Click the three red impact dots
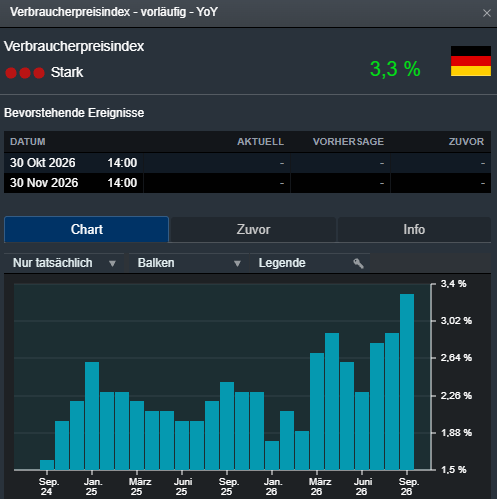Screen dimensions: 497x499 25,73
